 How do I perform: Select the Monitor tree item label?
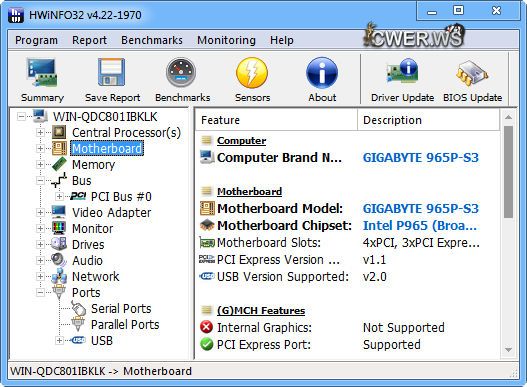point(92,229)
